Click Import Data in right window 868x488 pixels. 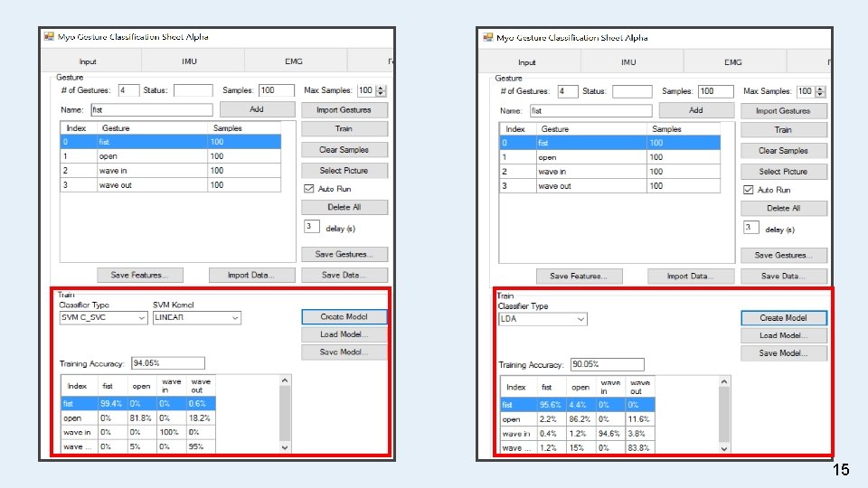pos(691,277)
